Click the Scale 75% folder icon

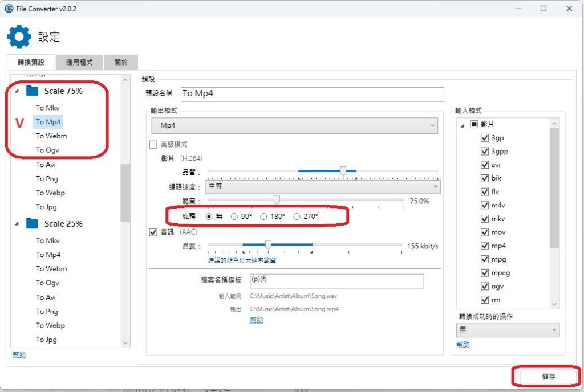click(32, 91)
